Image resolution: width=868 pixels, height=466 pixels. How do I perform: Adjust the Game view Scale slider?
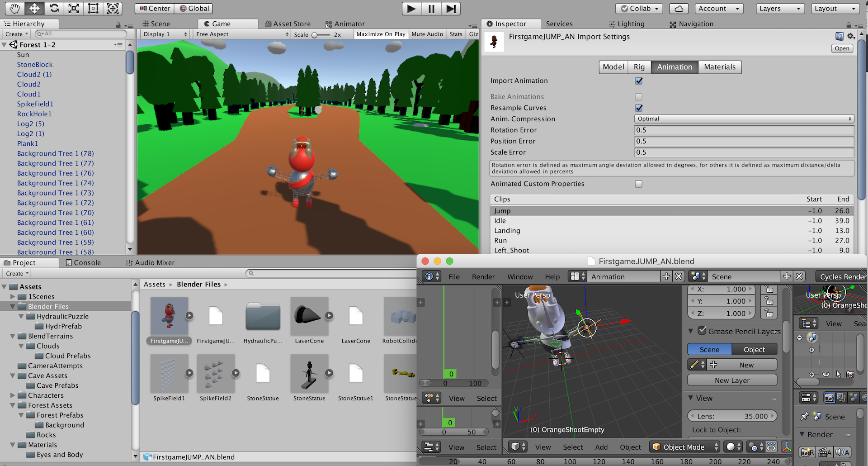315,35
